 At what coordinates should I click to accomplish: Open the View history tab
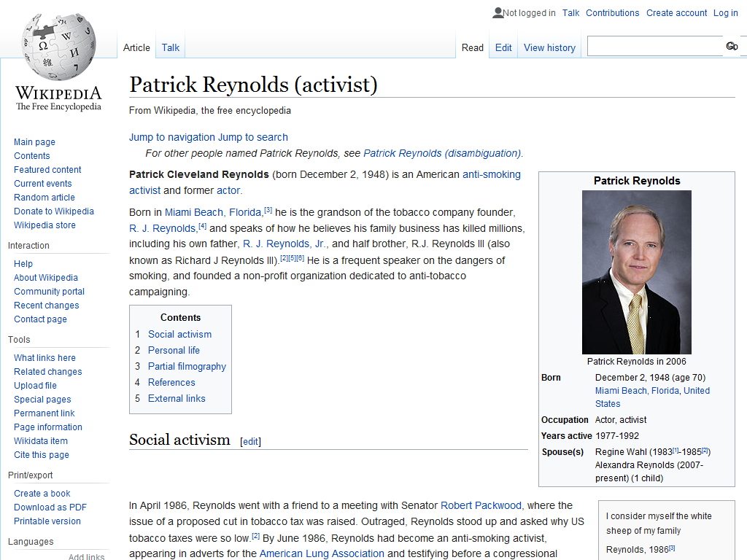549,47
